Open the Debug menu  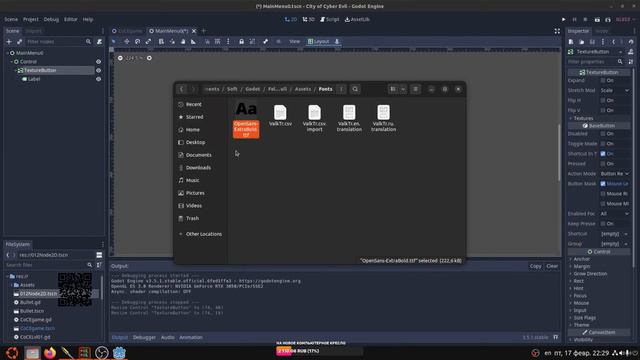pyautogui.click(x=51, y=19)
